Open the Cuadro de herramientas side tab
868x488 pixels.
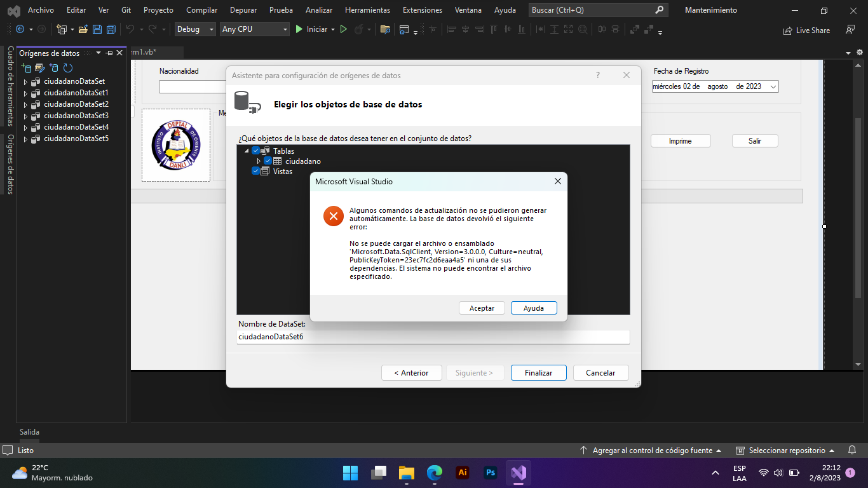point(10,86)
